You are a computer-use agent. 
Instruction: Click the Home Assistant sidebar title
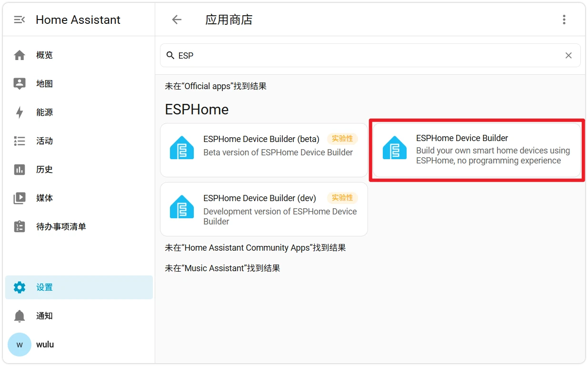(78, 20)
